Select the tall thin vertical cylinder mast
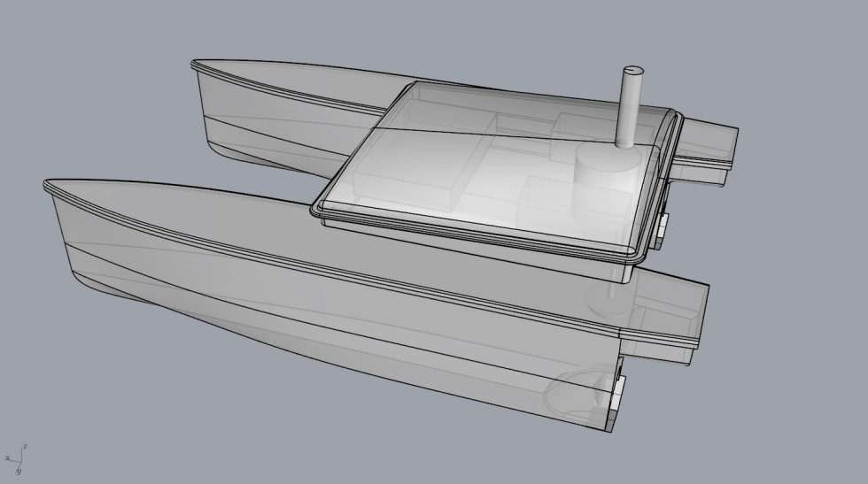The width and height of the screenshot is (868, 484). click(x=630, y=107)
